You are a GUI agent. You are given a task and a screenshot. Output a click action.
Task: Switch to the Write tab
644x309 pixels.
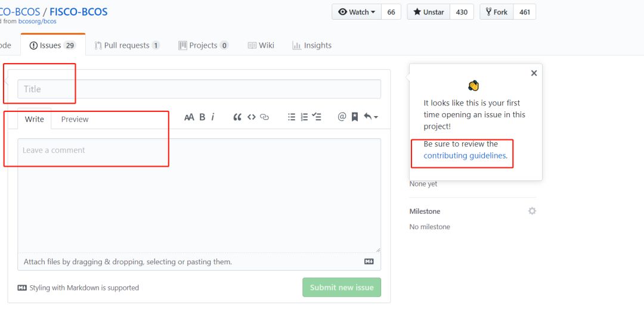(35, 119)
